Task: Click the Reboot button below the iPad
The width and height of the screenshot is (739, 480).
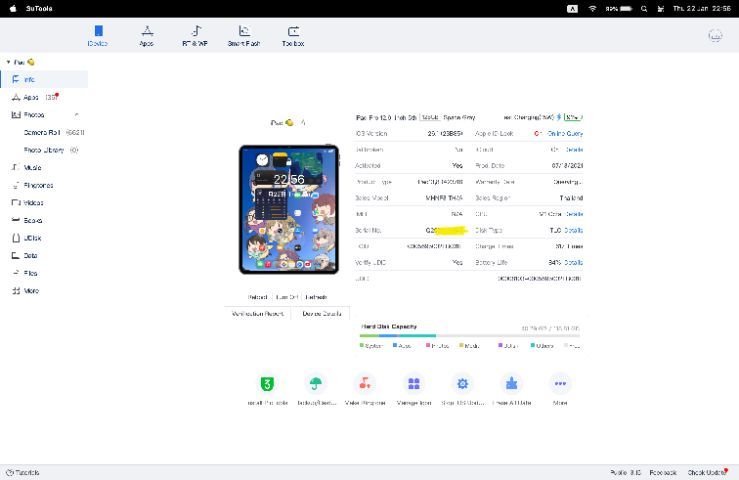Action: click(257, 297)
